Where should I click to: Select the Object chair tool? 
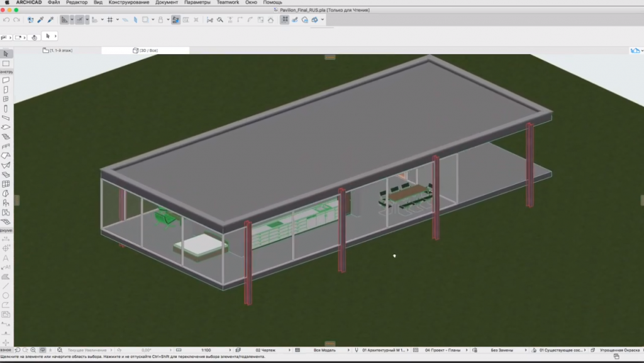[x=6, y=203]
